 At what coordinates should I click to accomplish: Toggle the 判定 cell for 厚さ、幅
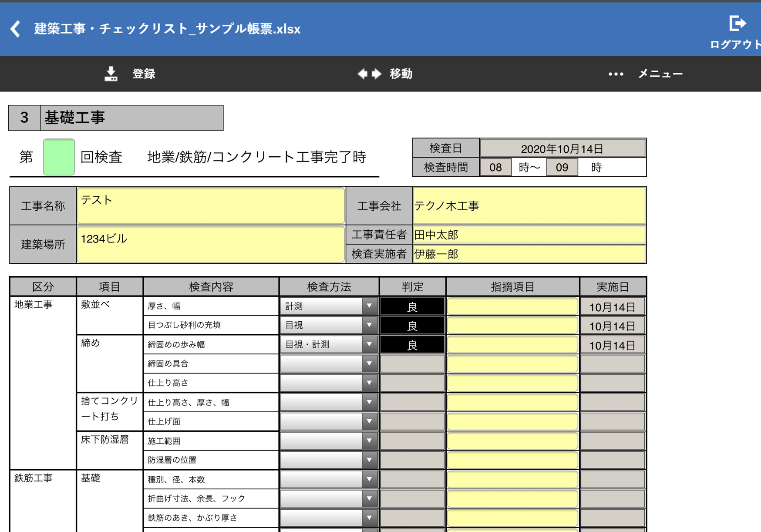pyautogui.click(x=412, y=307)
